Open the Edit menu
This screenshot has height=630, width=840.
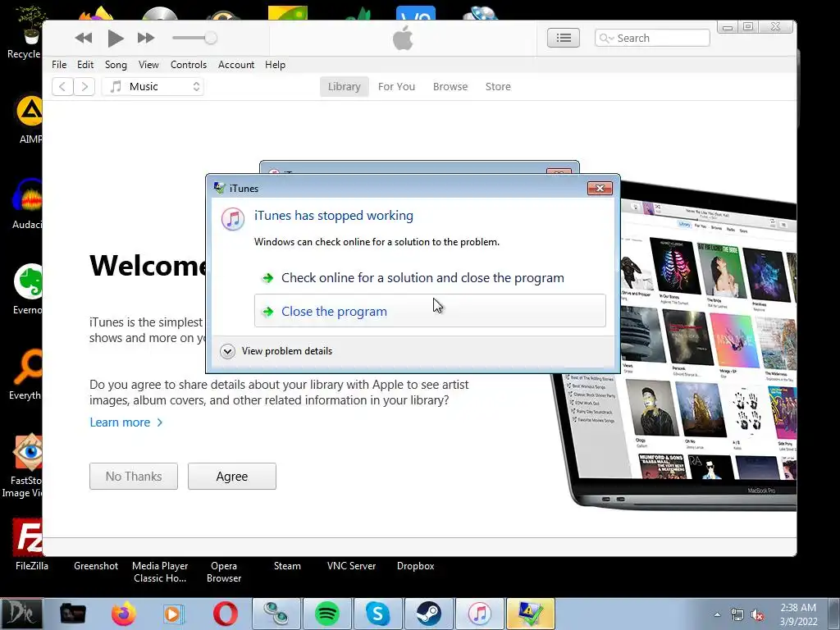coord(85,65)
